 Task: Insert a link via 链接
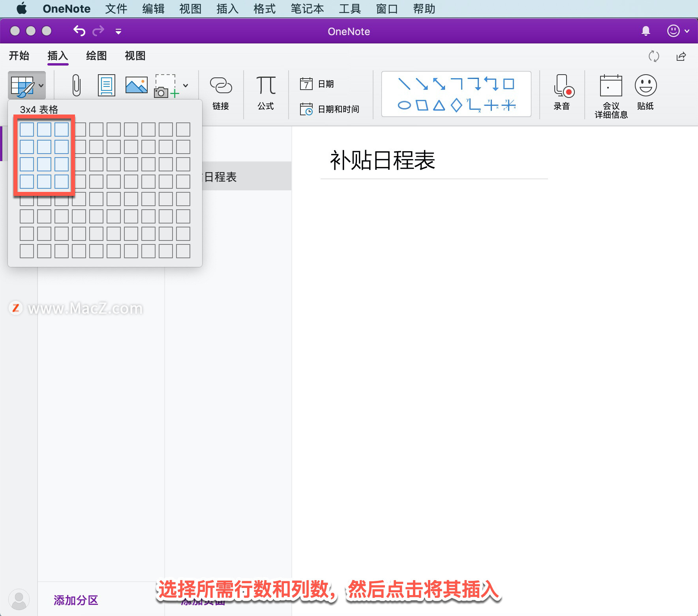click(x=221, y=93)
